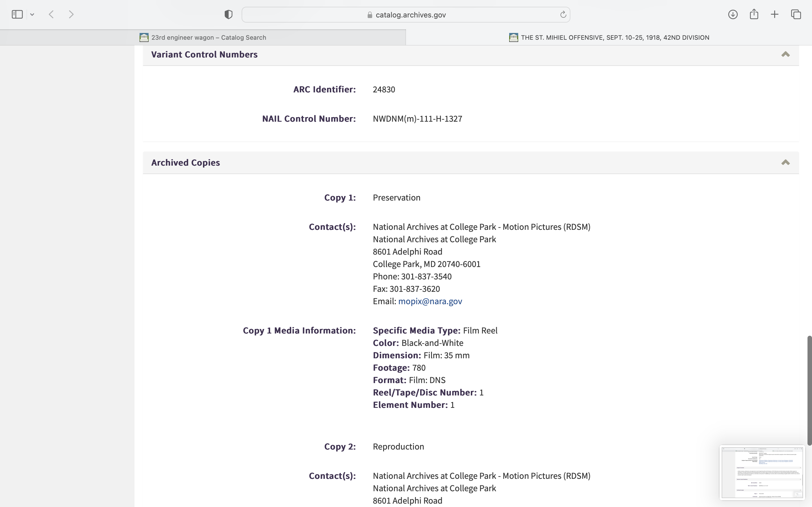Open the Share menu
Screen dimensions: 812x507
[754, 14]
